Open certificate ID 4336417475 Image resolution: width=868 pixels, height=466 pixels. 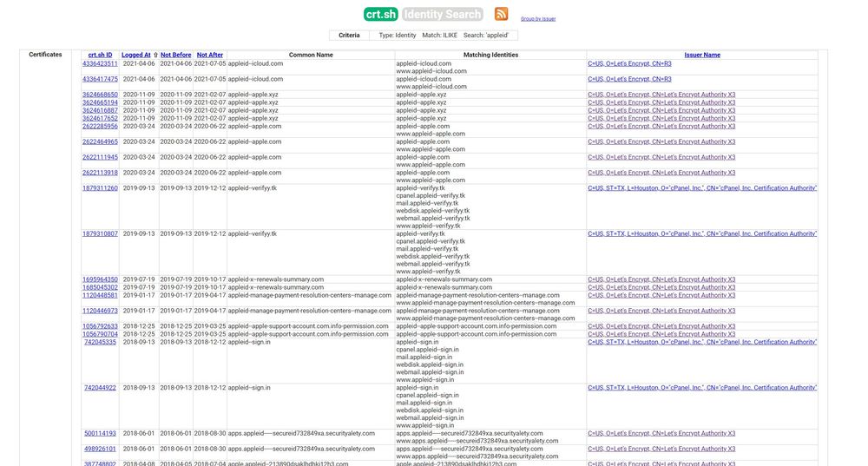tap(100, 79)
